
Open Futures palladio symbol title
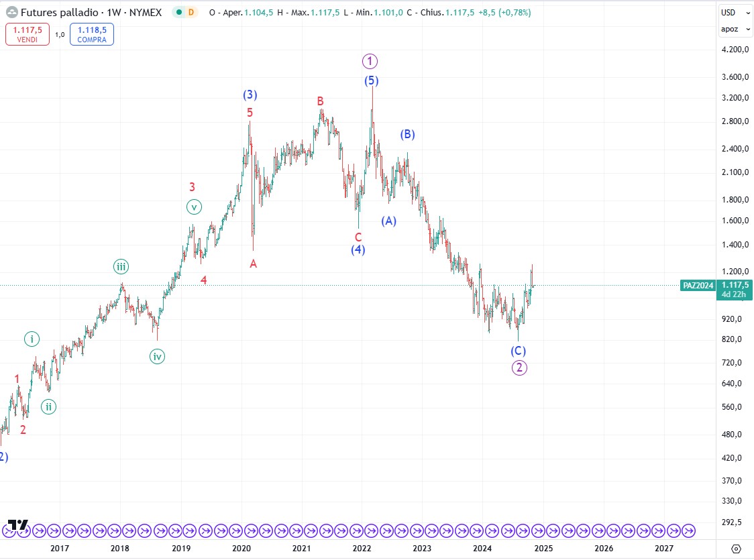(x=91, y=13)
